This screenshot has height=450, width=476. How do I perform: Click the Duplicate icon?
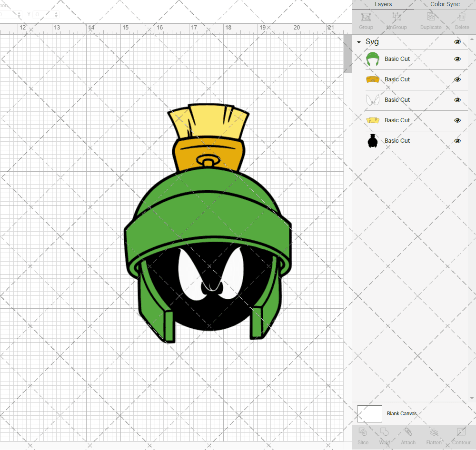coord(430,17)
